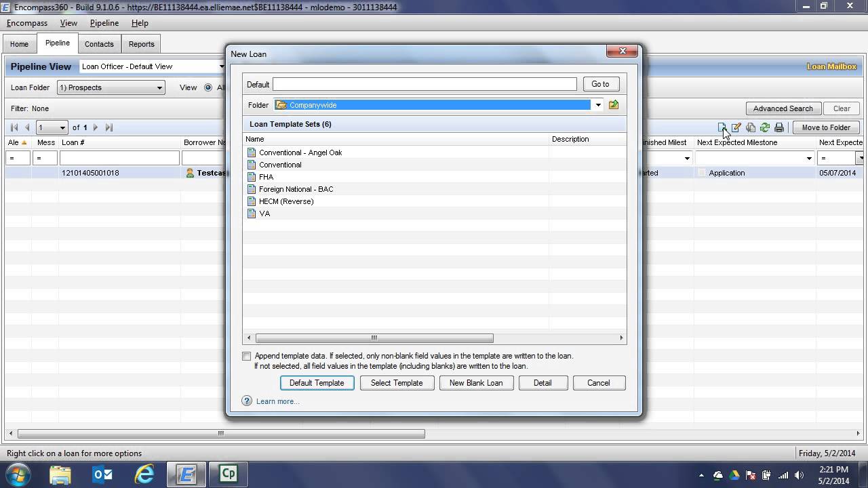Click the Name column header in template list
The width and height of the screenshot is (868, 488).
point(396,139)
